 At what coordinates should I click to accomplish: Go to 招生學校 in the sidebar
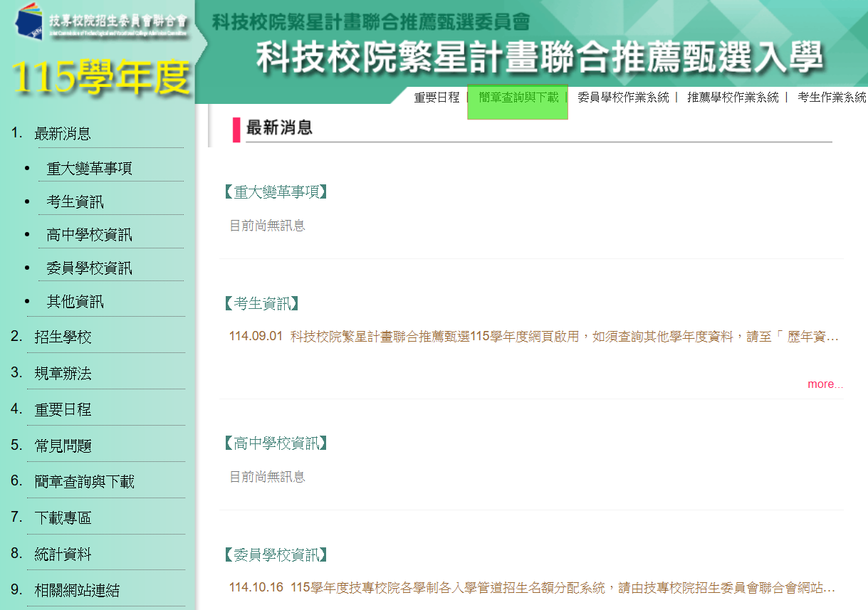63,337
